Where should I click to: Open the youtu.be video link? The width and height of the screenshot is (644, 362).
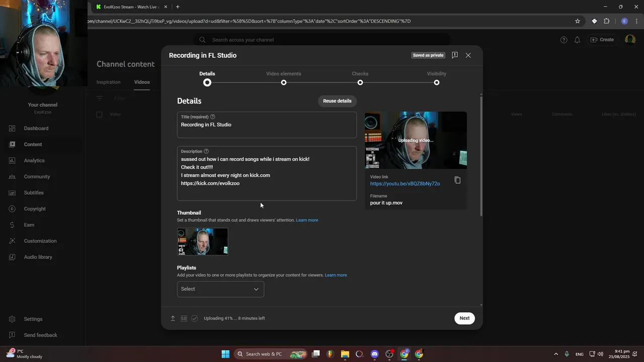(405, 184)
